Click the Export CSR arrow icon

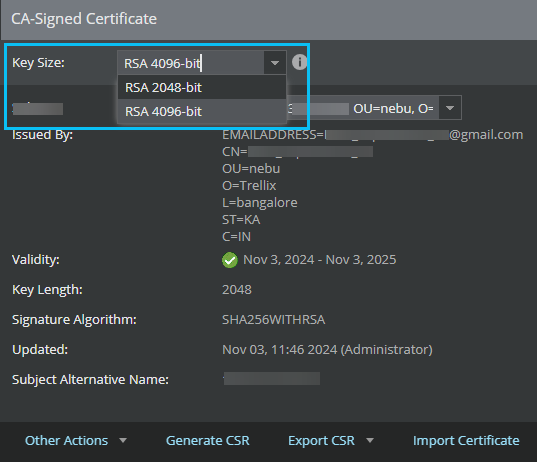coord(370,440)
